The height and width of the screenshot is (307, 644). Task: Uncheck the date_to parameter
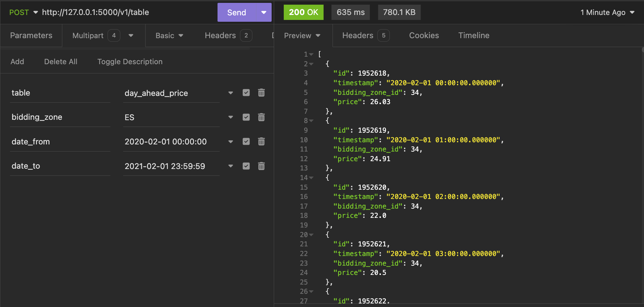pos(246,166)
